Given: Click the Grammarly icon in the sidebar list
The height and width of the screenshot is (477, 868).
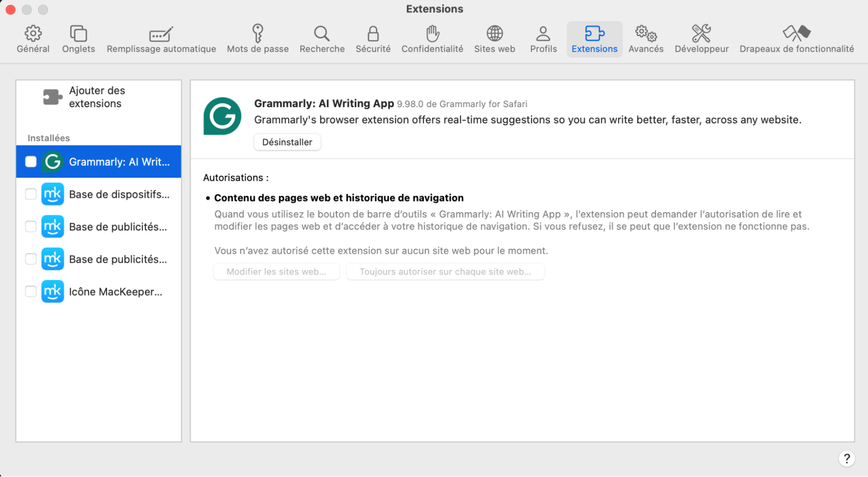Looking at the screenshot, I should 53,161.
